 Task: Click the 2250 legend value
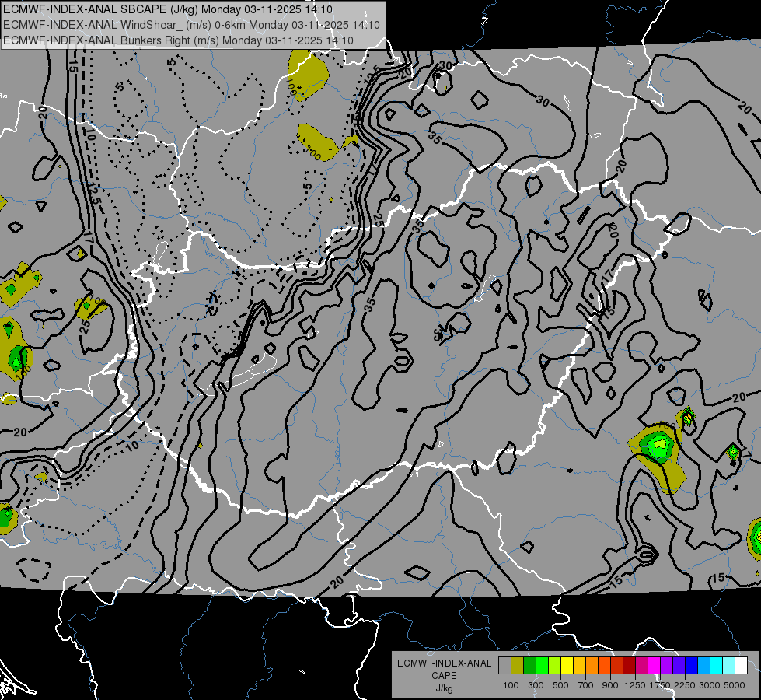coord(685,685)
